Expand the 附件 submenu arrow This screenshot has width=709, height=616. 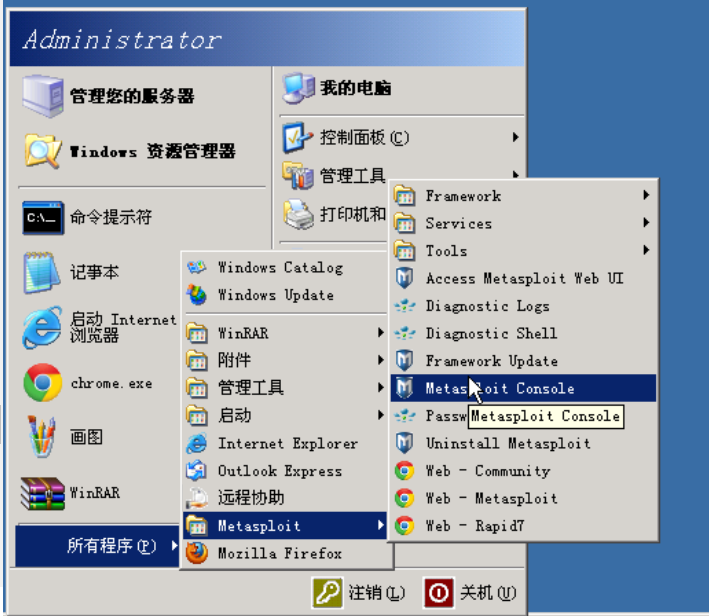[x=381, y=360]
